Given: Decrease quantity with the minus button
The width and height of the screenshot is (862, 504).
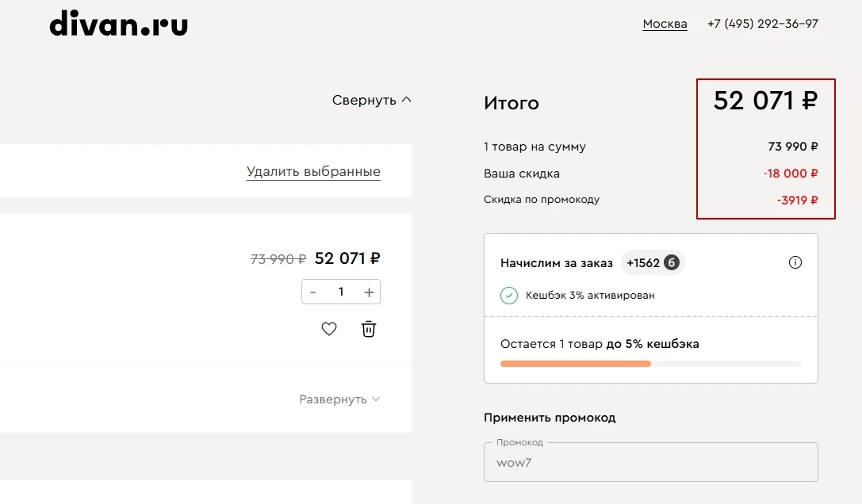Looking at the screenshot, I should click(313, 292).
